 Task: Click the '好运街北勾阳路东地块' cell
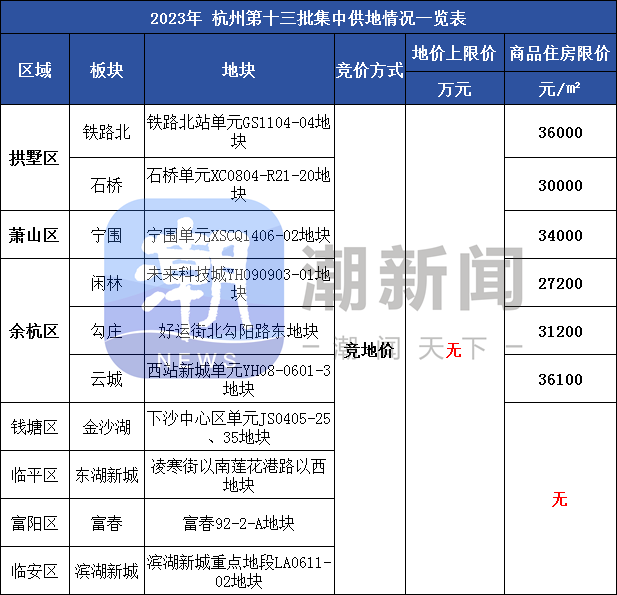click(x=239, y=331)
